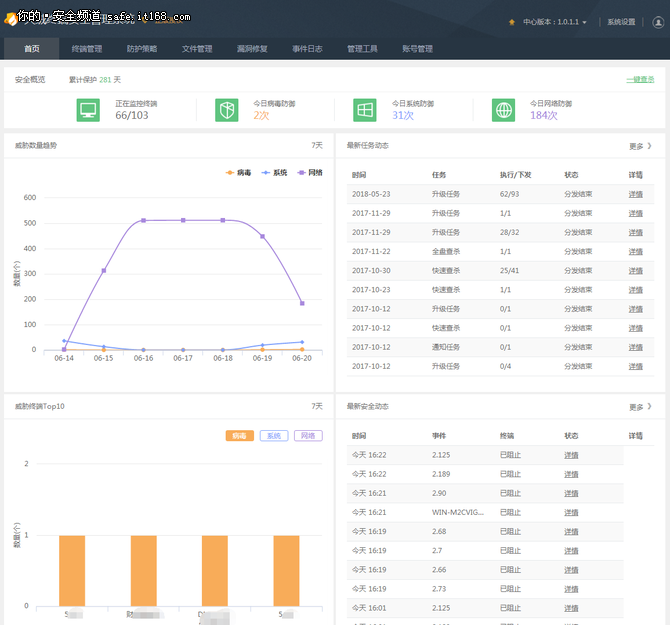Screen dimensions: 670x625
Task: Open the 文件管理 tab
Action: click(197, 49)
